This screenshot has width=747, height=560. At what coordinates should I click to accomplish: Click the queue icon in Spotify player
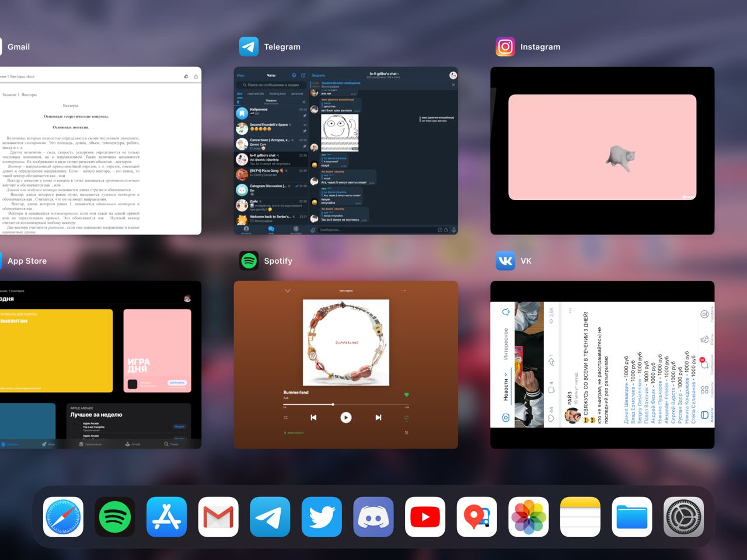(406, 433)
